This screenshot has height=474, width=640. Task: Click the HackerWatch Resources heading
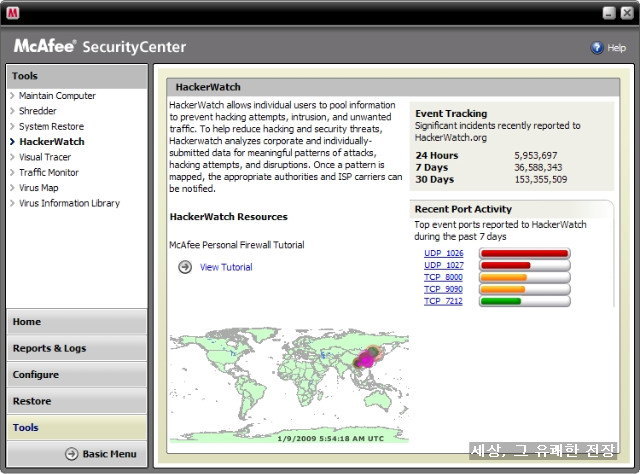229,217
